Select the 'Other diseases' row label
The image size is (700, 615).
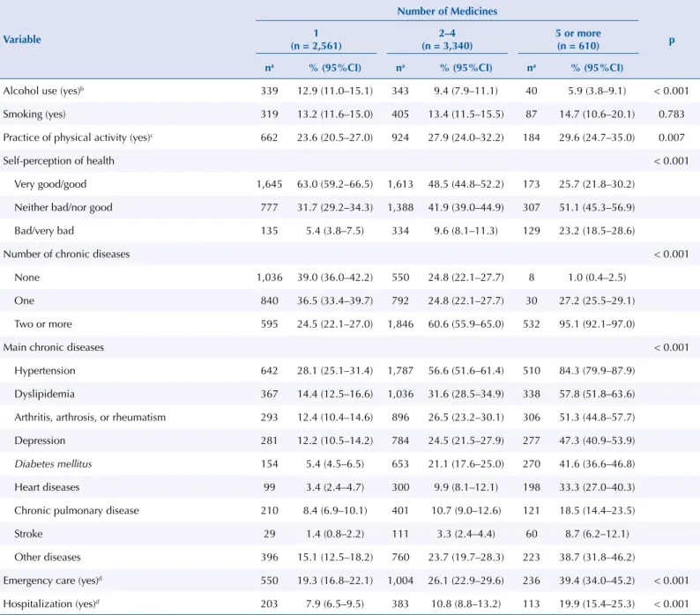[48, 557]
